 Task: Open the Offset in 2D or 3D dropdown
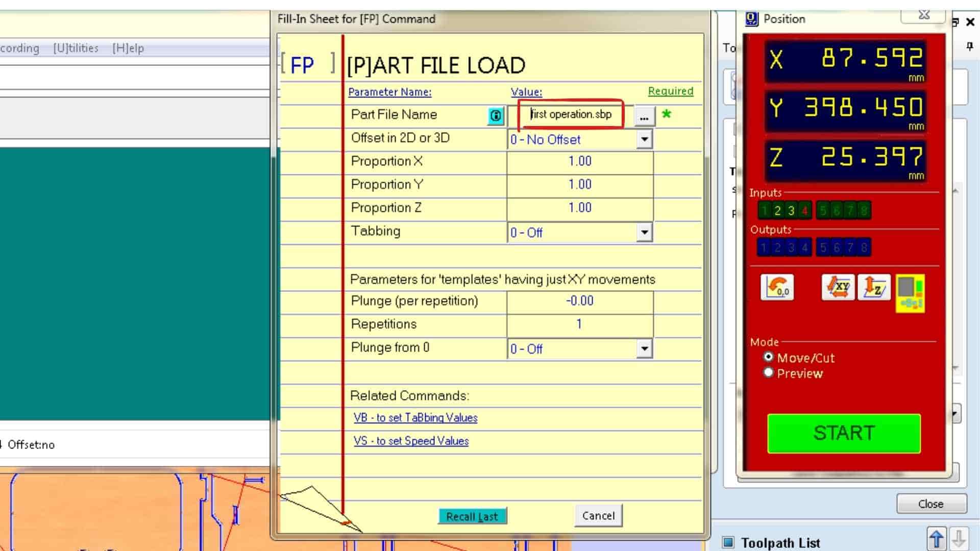(644, 139)
